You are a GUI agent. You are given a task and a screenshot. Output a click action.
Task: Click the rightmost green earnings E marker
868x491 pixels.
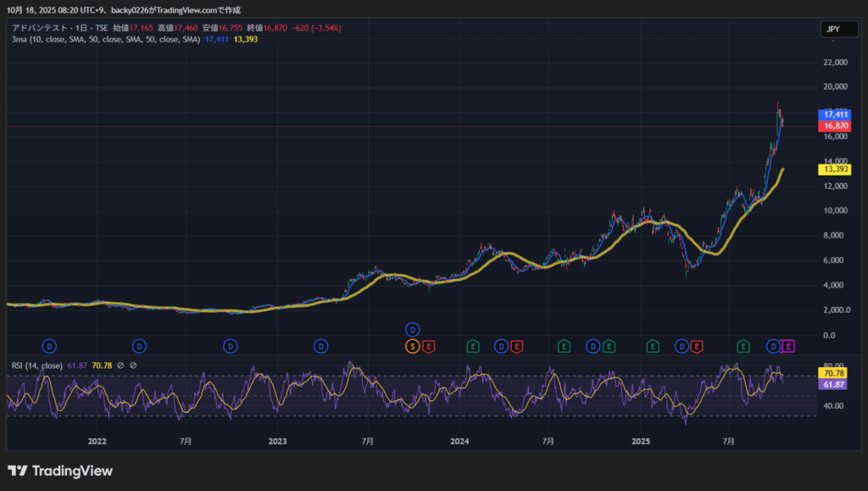[743, 346]
